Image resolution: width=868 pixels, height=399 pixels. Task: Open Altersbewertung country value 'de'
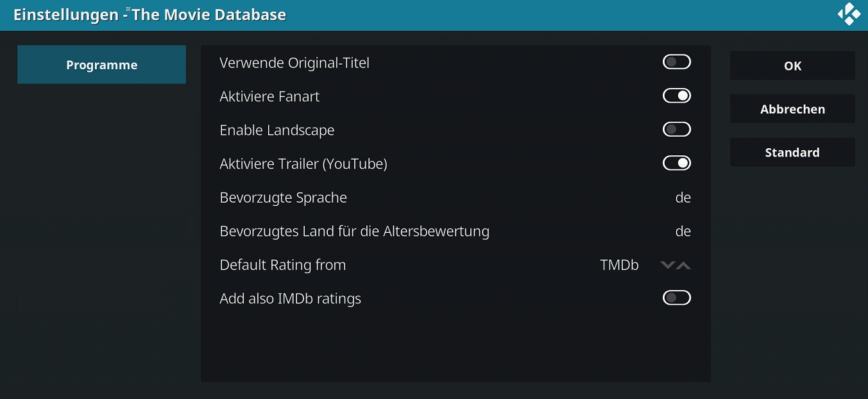coord(683,231)
